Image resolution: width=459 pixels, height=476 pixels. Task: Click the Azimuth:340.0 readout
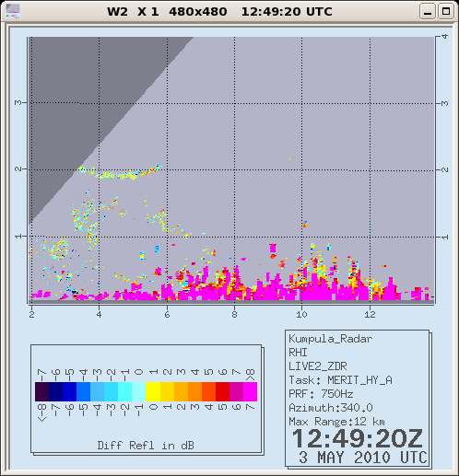click(x=331, y=408)
